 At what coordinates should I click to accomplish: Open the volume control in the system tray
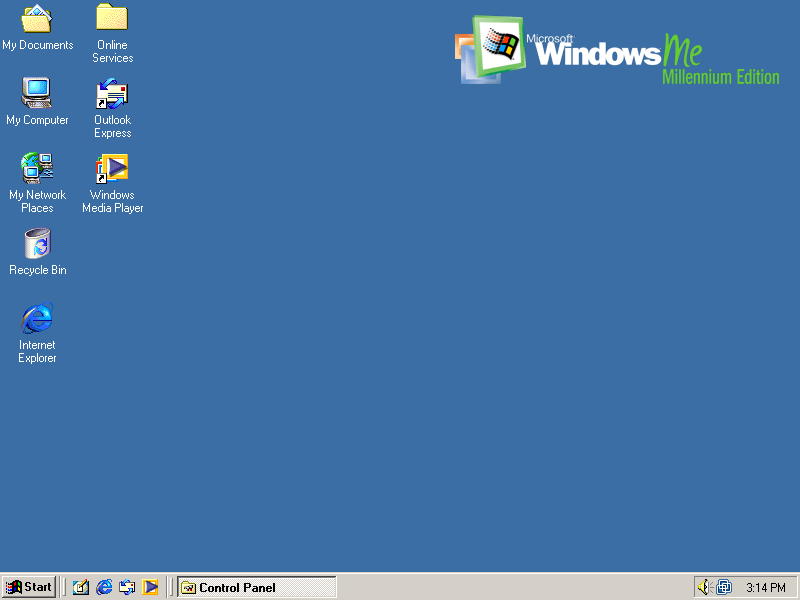704,587
